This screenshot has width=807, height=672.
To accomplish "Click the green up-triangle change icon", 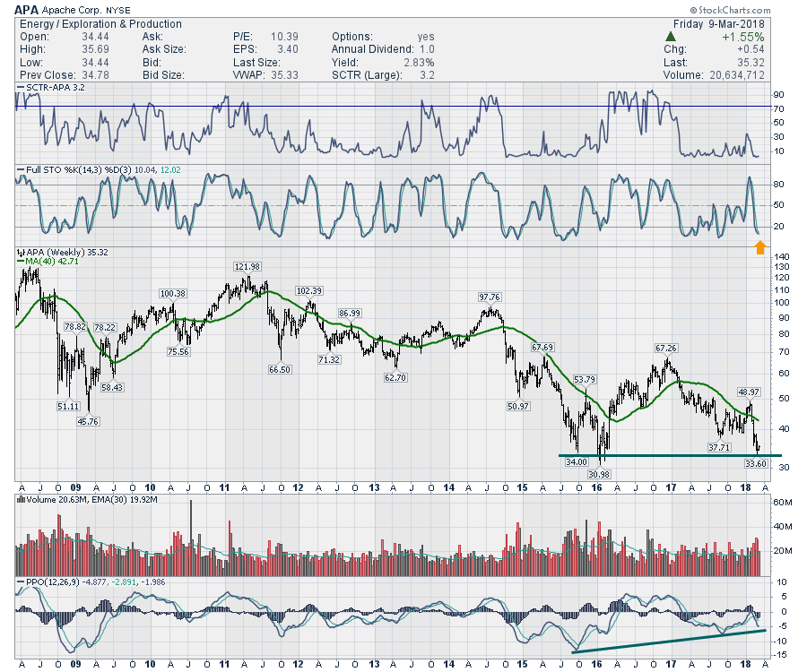I will [670, 37].
